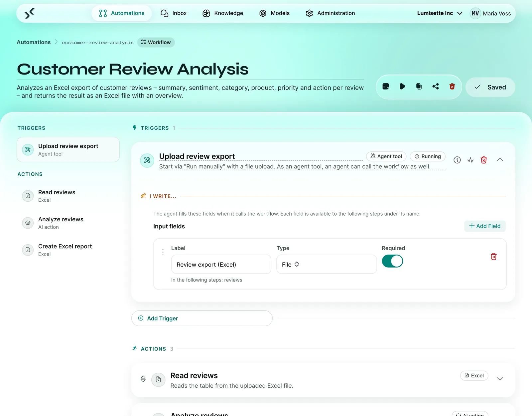The image size is (532, 416).
Task: Click the reorder handle next to Read reviews
Action: (143, 379)
